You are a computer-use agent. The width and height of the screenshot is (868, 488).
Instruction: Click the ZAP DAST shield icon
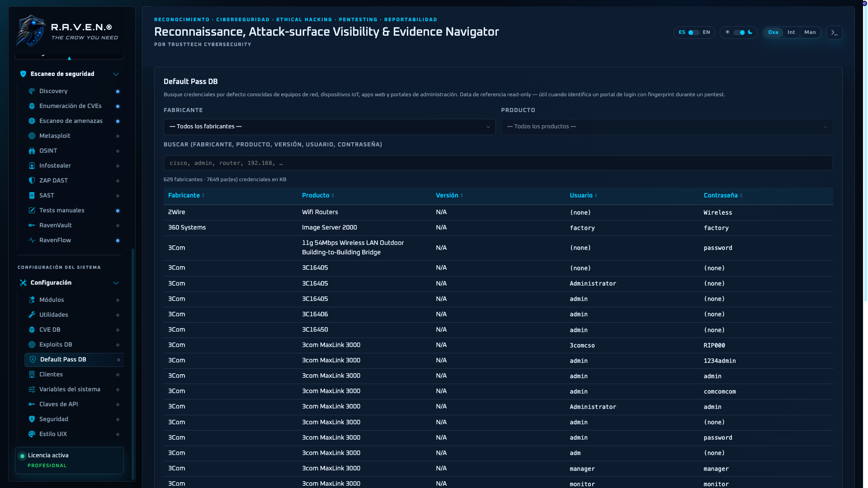(x=32, y=181)
